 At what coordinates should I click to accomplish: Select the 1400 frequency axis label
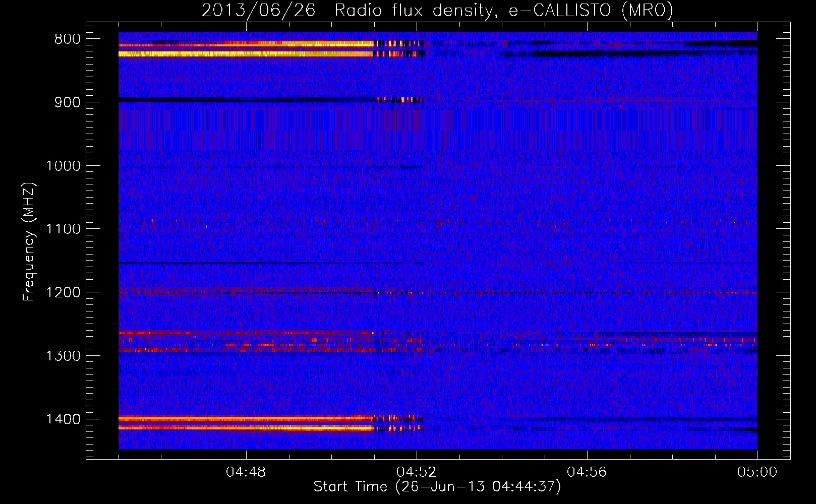[64, 419]
